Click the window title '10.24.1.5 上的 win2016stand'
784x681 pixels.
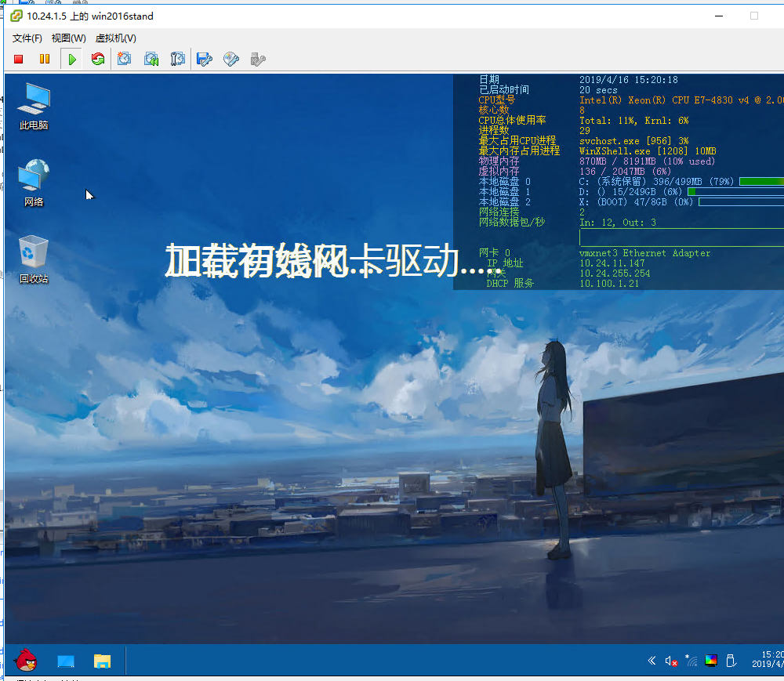pyautogui.click(x=90, y=16)
